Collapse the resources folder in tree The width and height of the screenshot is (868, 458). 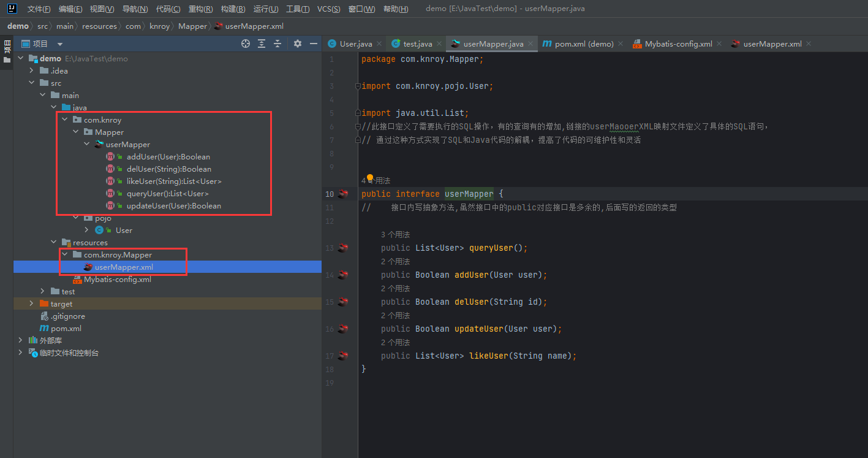(54, 243)
